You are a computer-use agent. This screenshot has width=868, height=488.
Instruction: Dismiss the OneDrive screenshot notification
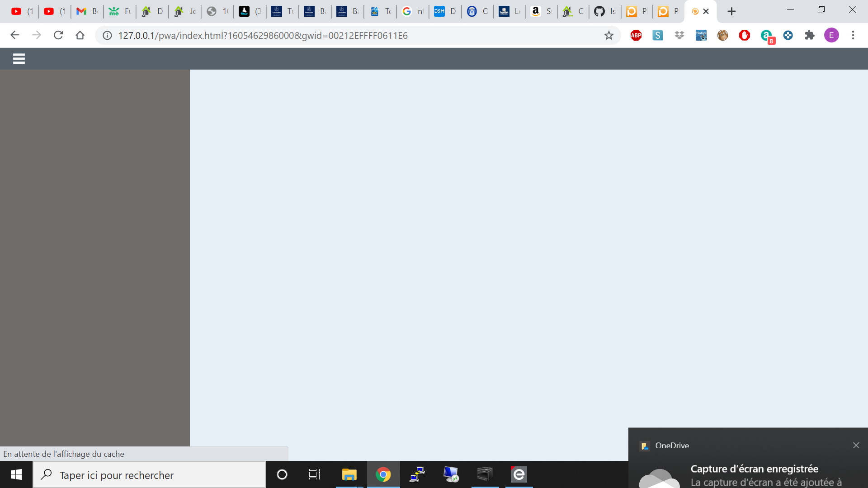(856, 445)
